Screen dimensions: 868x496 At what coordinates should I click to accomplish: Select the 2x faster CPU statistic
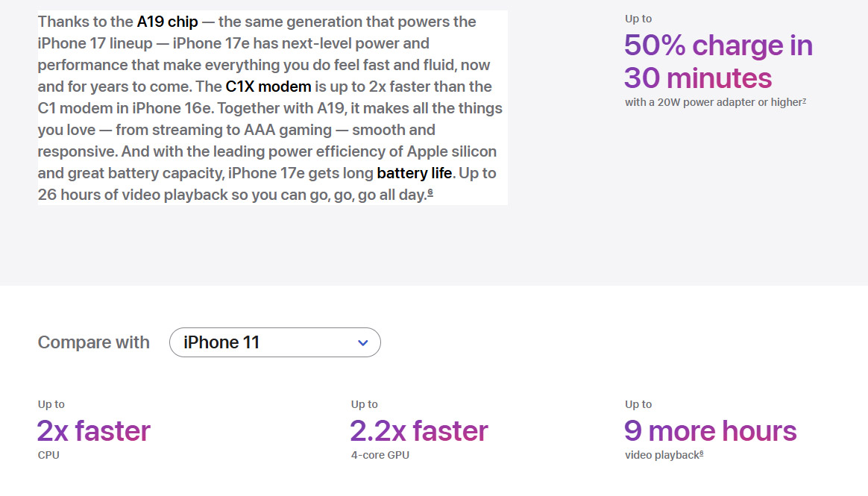pos(93,430)
